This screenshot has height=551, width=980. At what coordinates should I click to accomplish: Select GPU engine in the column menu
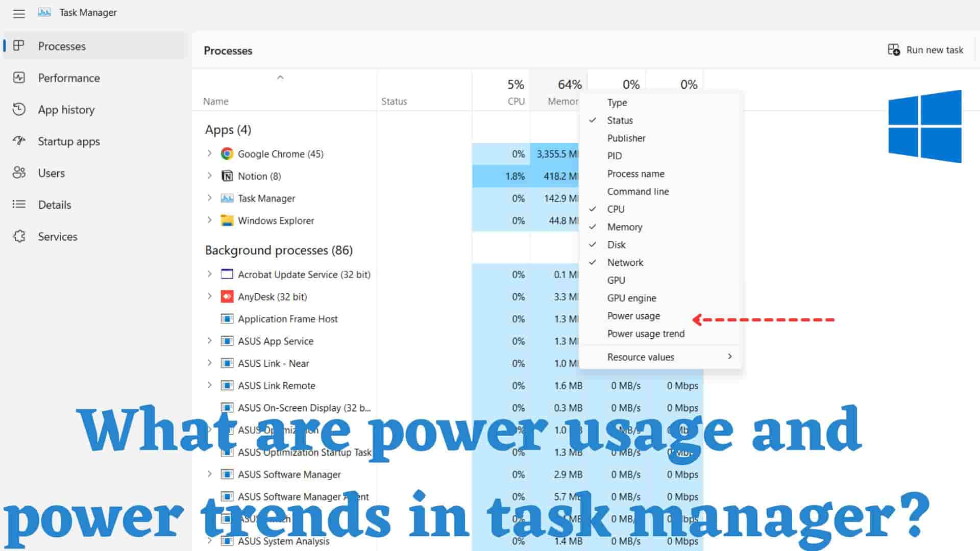click(x=660, y=298)
